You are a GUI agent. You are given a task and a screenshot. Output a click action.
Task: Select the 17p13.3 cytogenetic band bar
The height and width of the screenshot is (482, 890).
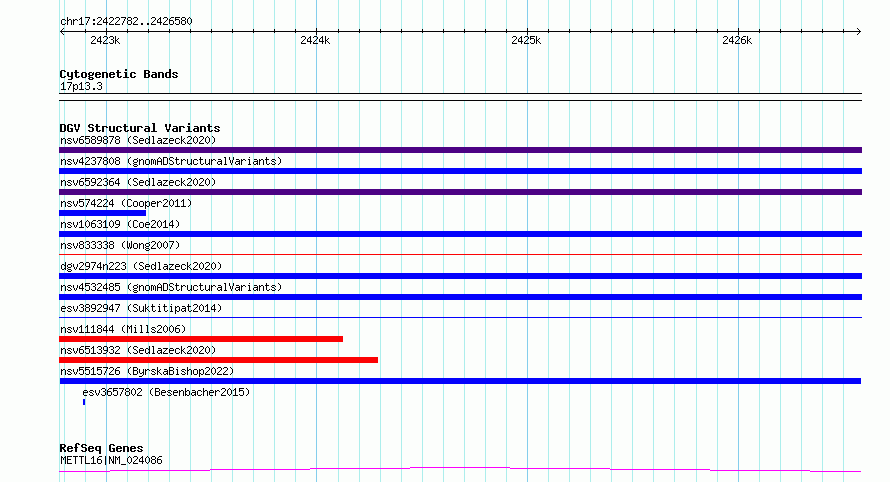tap(460, 97)
